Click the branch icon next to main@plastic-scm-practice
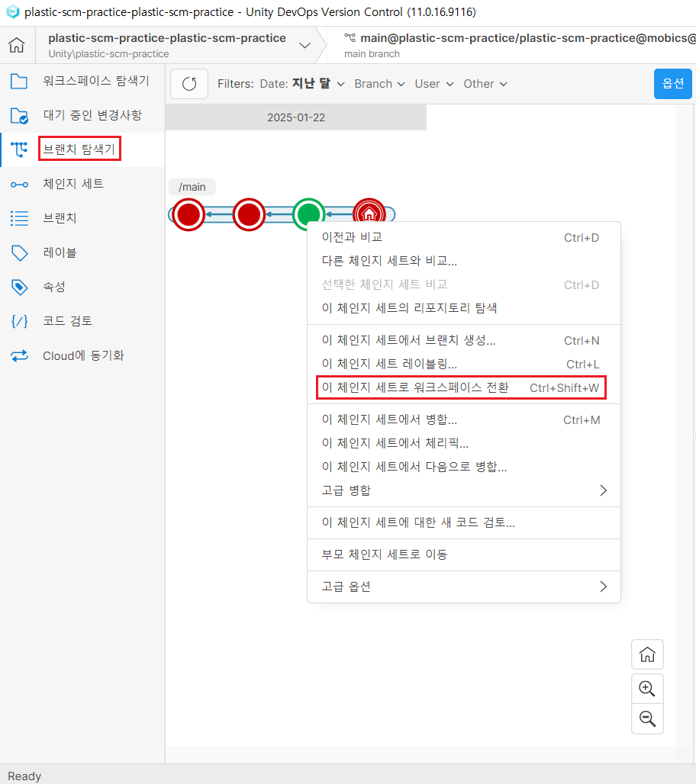The image size is (696, 784). click(350, 37)
